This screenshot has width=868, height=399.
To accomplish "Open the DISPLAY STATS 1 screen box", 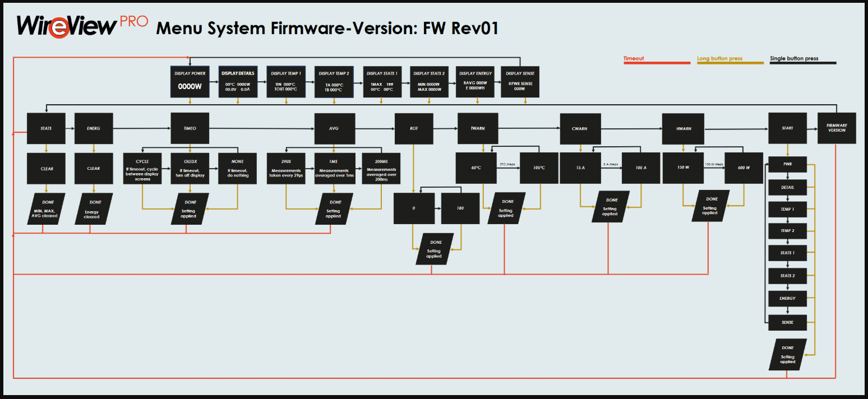I will pyautogui.click(x=382, y=82).
